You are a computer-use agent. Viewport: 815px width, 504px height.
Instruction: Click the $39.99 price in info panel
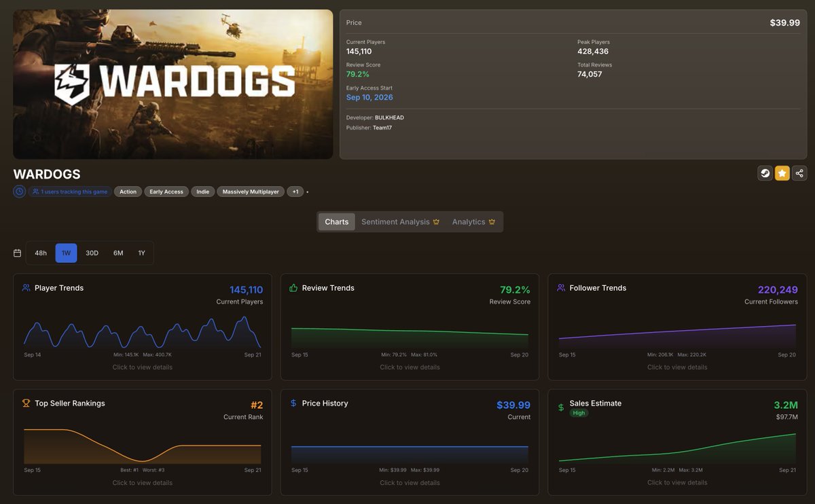click(784, 22)
